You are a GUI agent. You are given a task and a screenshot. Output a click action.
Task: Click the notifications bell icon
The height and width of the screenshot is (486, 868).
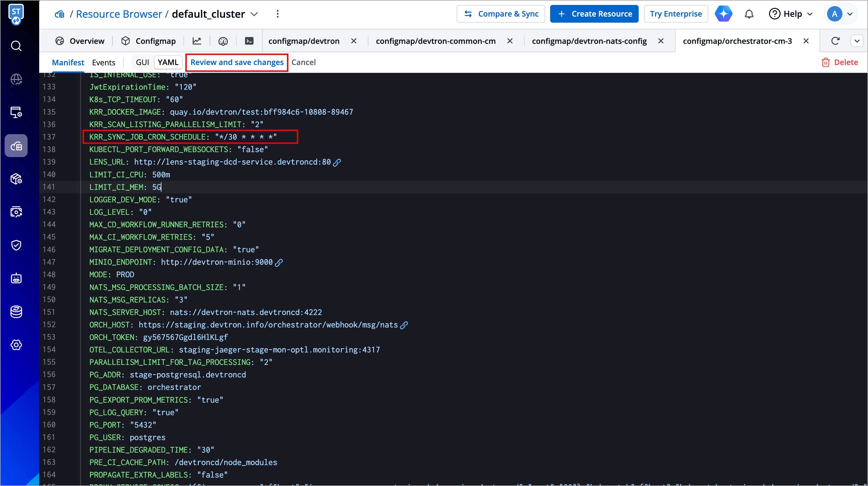[x=749, y=14]
